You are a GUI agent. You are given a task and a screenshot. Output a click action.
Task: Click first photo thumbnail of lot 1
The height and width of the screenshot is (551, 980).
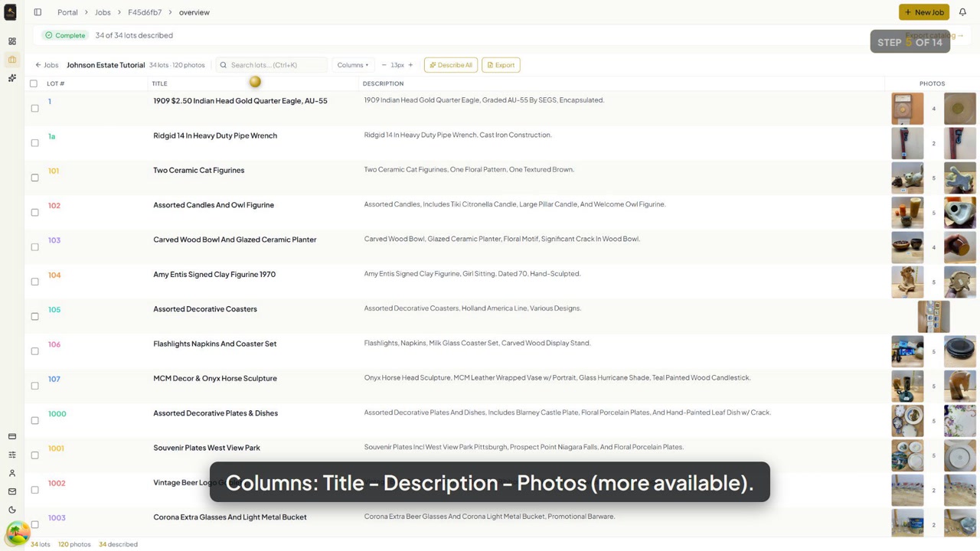click(907, 108)
